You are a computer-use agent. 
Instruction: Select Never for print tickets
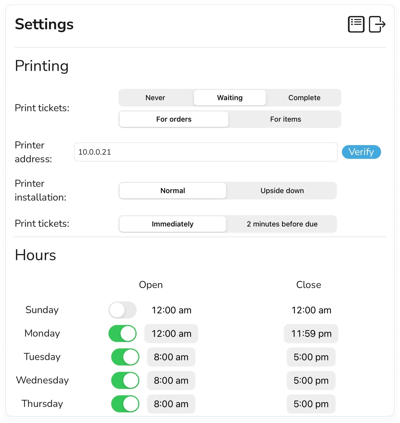155,98
